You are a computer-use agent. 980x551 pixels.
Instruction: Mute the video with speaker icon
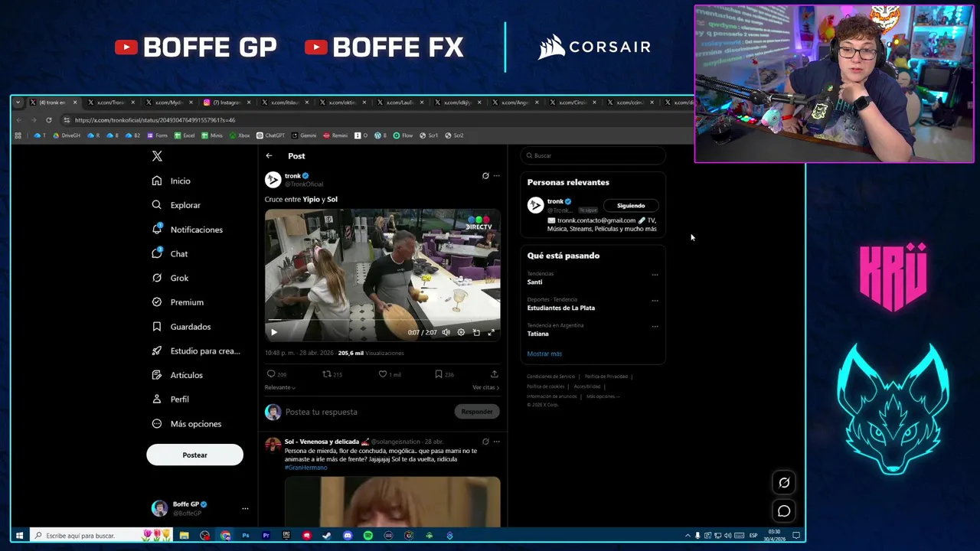[x=446, y=332]
